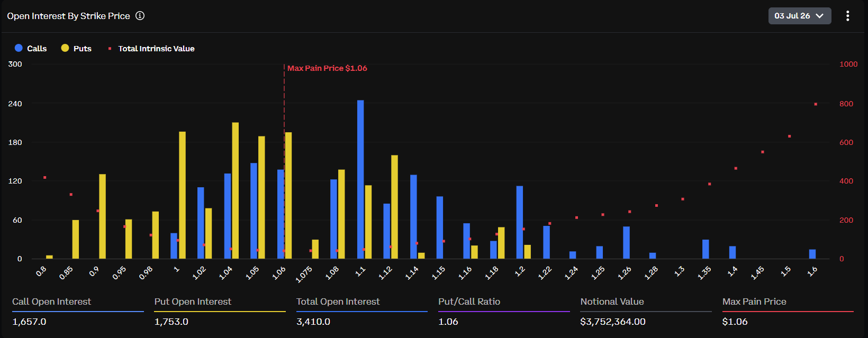The height and width of the screenshot is (338, 868).
Task: Click the blue call bar at strike 1.15
Action: pyautogui.click(x=440, y=227)
